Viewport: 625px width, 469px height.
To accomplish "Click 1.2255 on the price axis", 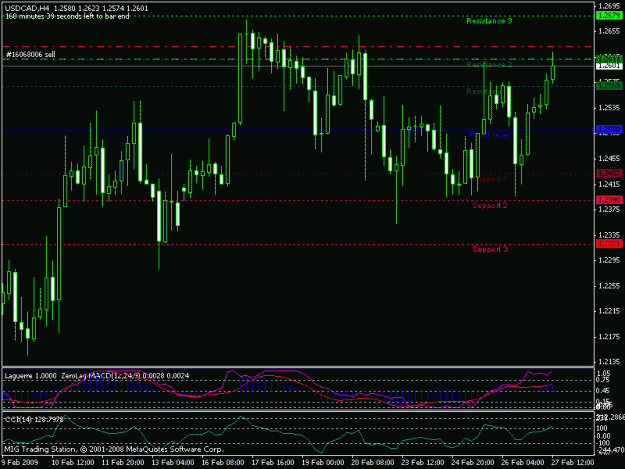I will [609, 286].
